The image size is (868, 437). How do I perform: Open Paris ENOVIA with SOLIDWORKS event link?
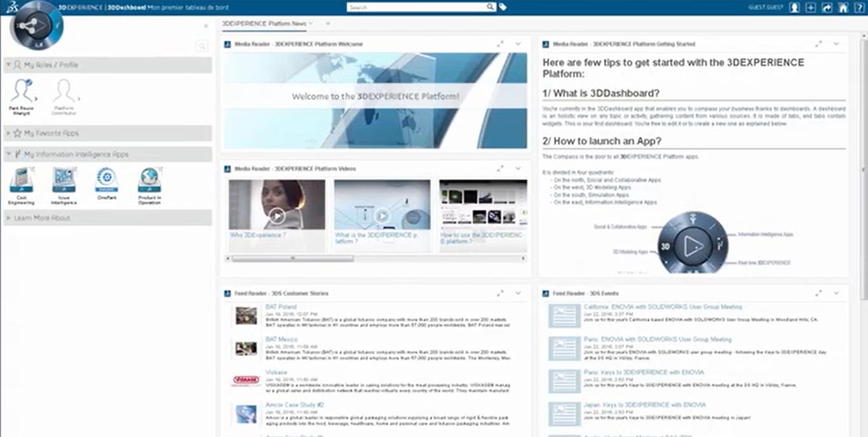[658, 339]
